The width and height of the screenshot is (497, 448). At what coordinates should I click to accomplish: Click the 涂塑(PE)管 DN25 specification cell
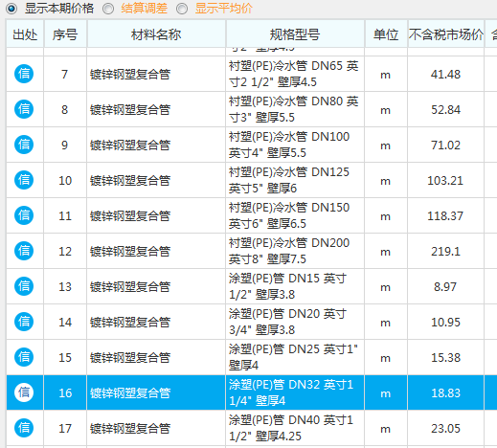click(x=295, y=357)
